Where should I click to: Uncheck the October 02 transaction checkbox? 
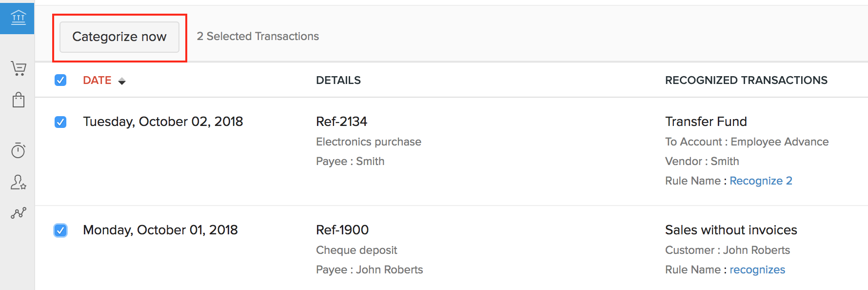(x=60, y=122)
